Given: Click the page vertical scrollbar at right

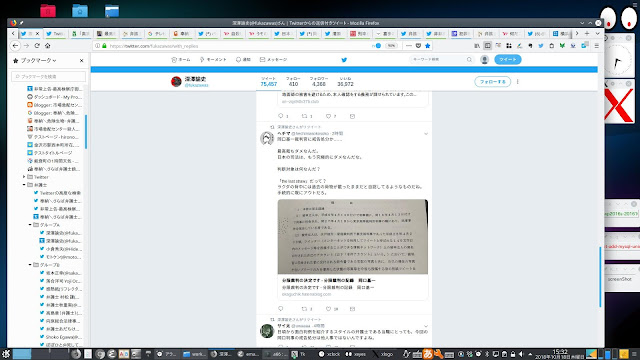Looking at the screenshot, I should click(600, 277).
